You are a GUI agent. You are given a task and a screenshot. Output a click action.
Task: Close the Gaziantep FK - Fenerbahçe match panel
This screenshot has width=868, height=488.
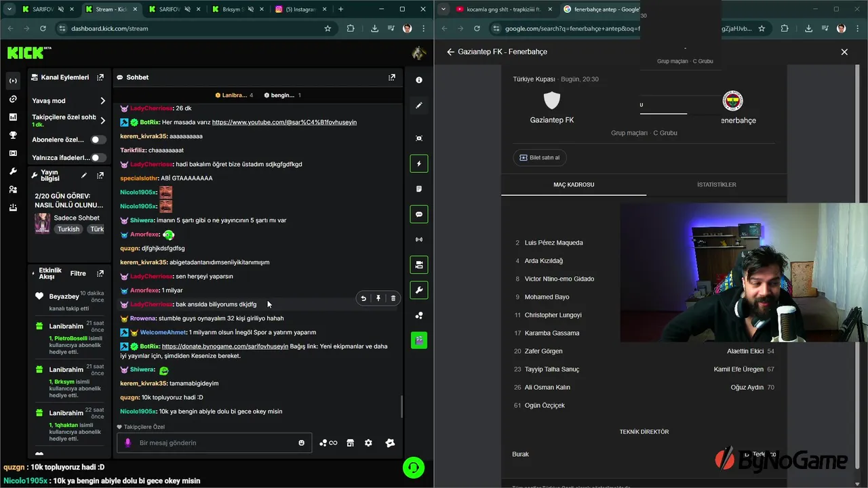pyautogui.click(x=844, y=52)
